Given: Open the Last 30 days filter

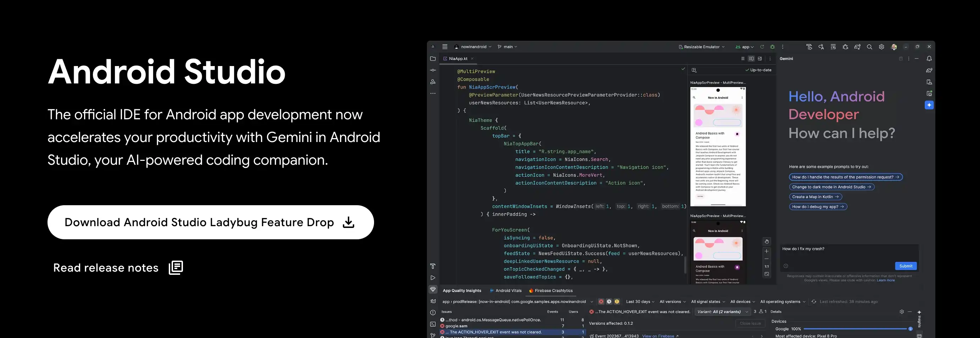Looking at the screenshot, I should (x=640, y=301).
